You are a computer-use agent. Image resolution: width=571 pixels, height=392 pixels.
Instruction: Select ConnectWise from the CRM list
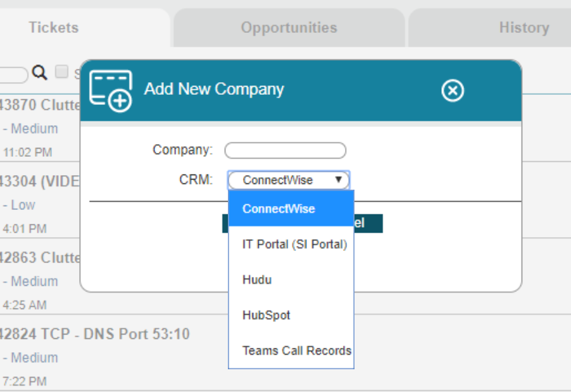click(x=291, y=209)
